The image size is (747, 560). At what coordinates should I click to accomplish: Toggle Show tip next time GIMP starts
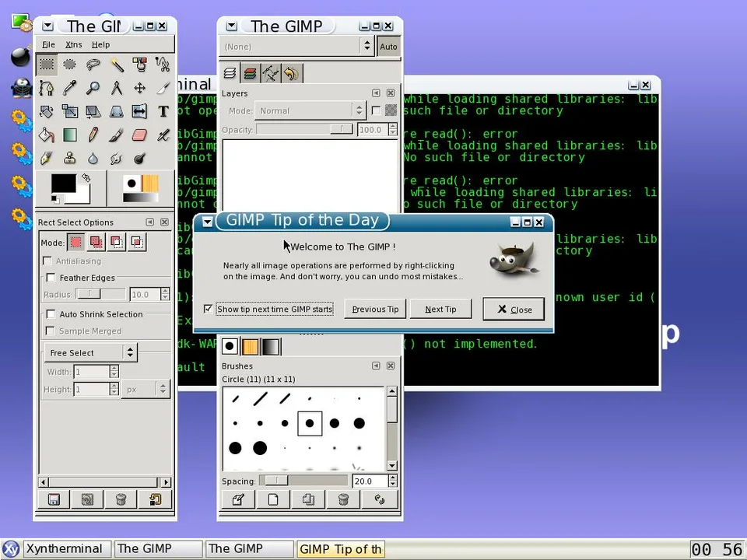(208, 309)
